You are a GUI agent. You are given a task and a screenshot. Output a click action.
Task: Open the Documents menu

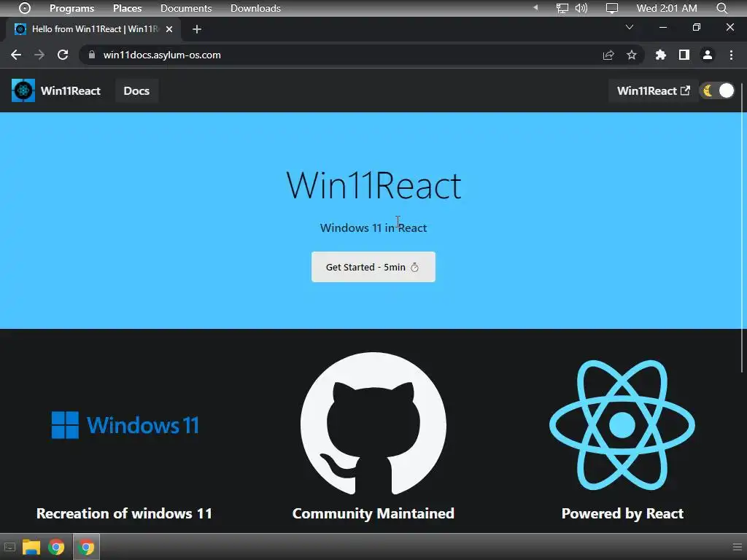click(x=186, y=8)
